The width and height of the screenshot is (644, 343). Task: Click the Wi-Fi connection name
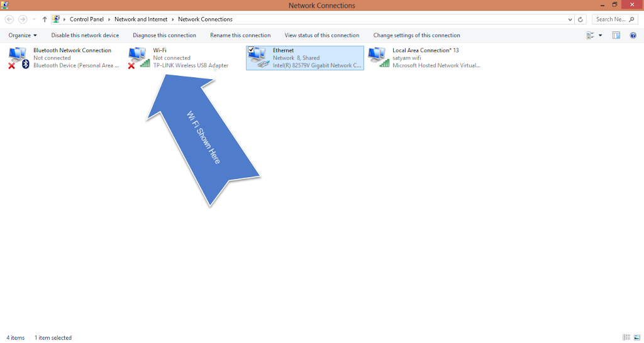click(x=160, y=50)
